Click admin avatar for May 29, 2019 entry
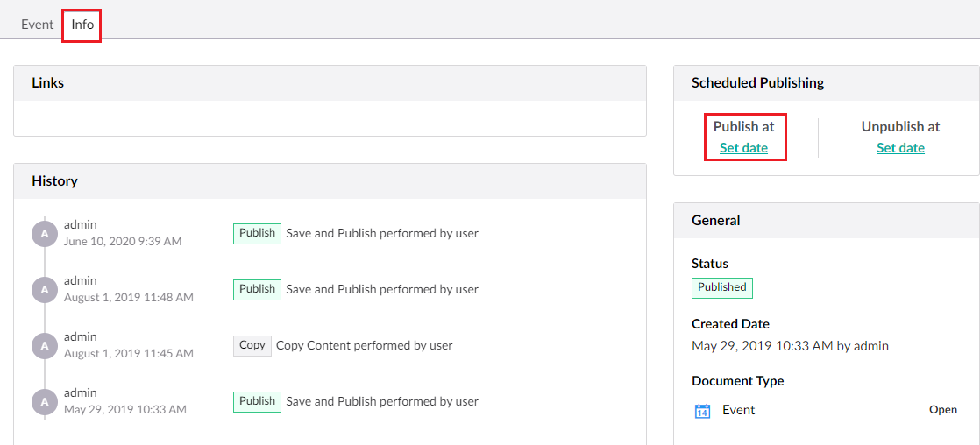Screen dimensions: 980x445 pyautogui.click(x=44, y=401)
